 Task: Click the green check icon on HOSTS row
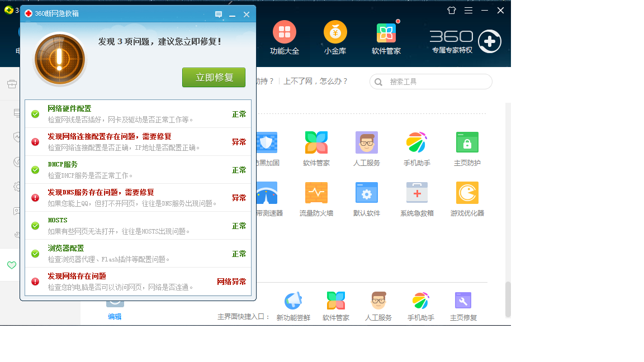coord(35,226)
